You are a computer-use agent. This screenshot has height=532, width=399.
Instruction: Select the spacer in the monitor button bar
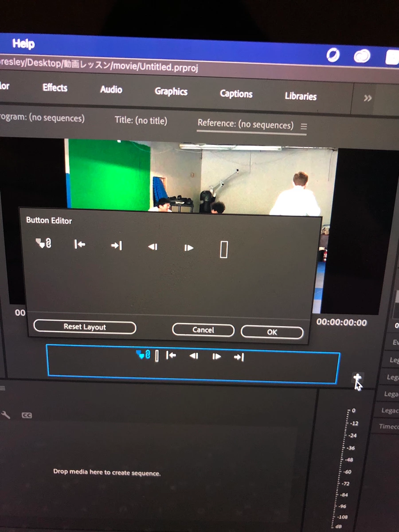click(156, 356)
